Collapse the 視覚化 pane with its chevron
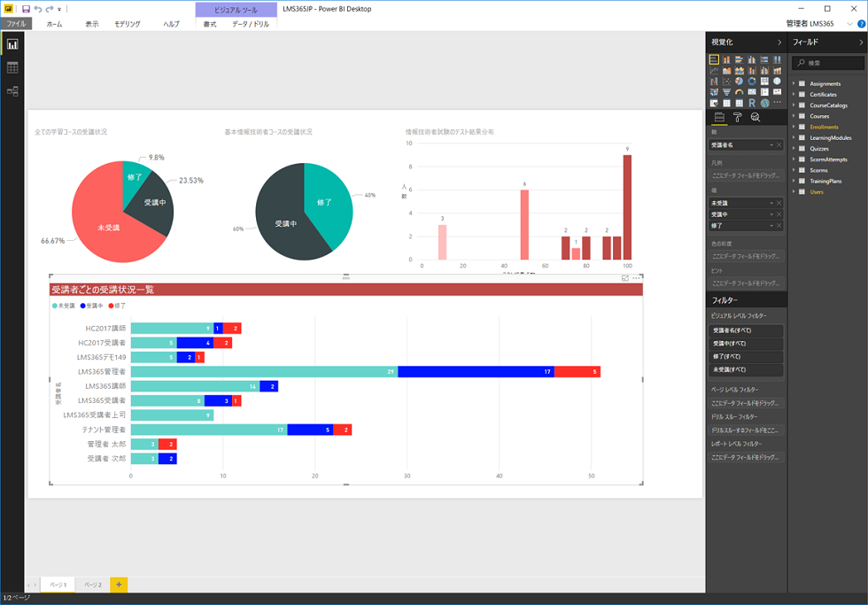Screen dimensions: 868x605 (779, 42)
